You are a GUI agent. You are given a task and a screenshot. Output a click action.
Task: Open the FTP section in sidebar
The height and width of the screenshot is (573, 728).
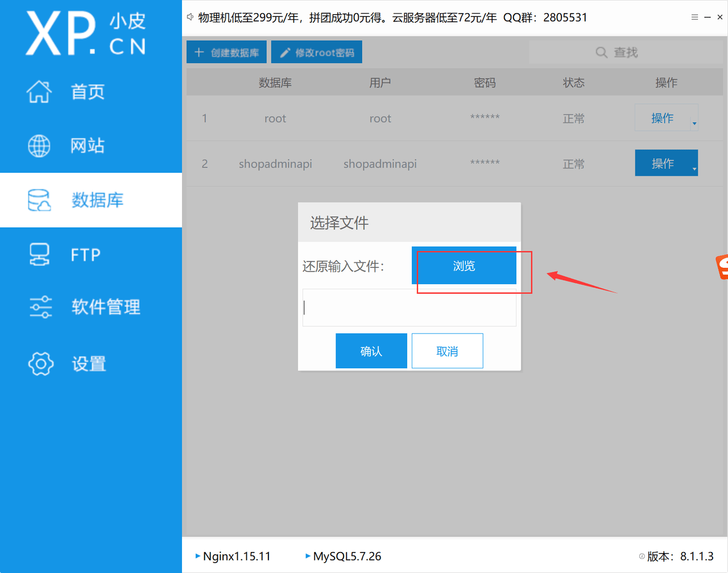click(91, 254)
